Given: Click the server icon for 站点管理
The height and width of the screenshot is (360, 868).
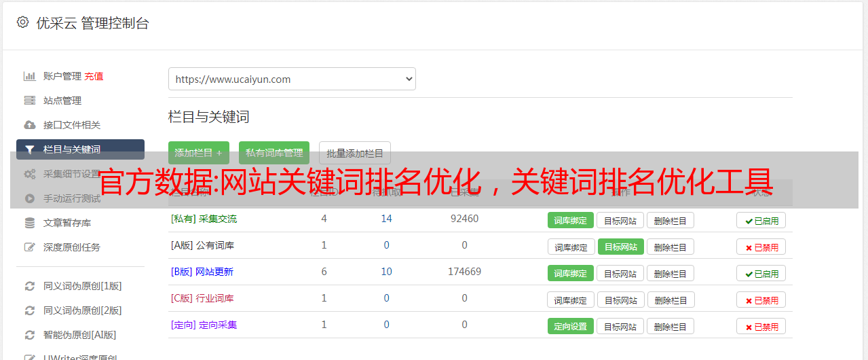Looking at the screenshot, I should point(30,101).
